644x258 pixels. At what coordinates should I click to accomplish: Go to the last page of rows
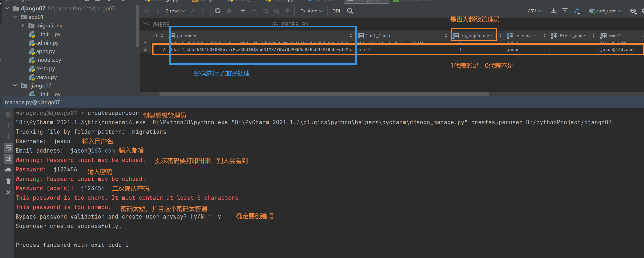(203, 11)
